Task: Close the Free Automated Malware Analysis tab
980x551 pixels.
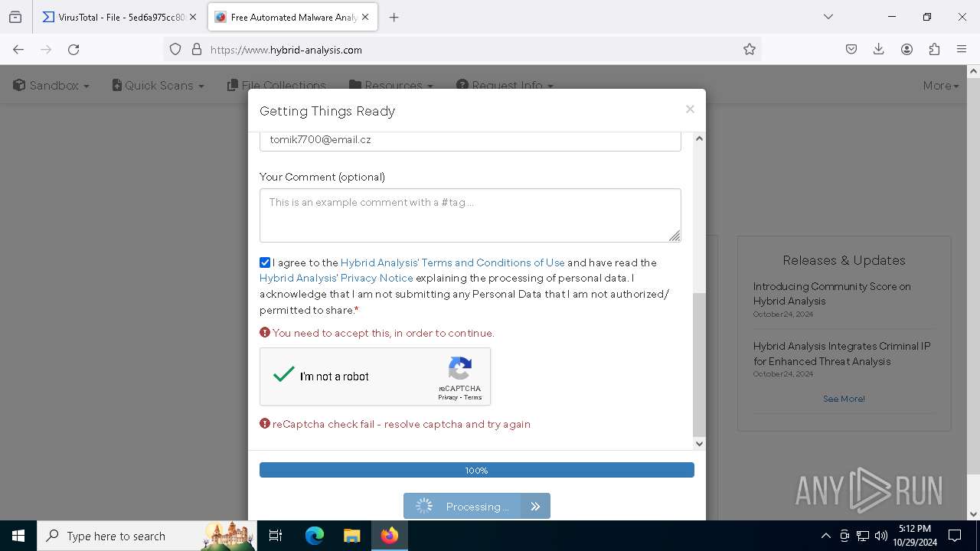Action: point(365,17)
